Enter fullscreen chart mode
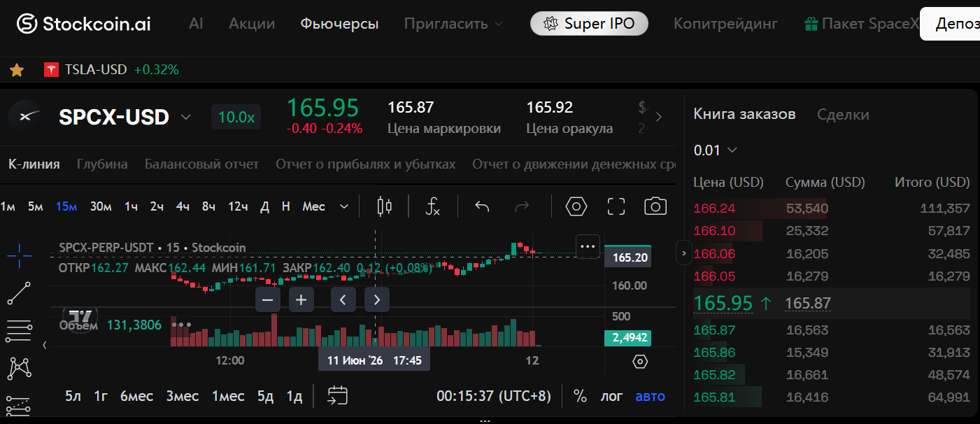 pyautogui.click(x=616, y=206)
